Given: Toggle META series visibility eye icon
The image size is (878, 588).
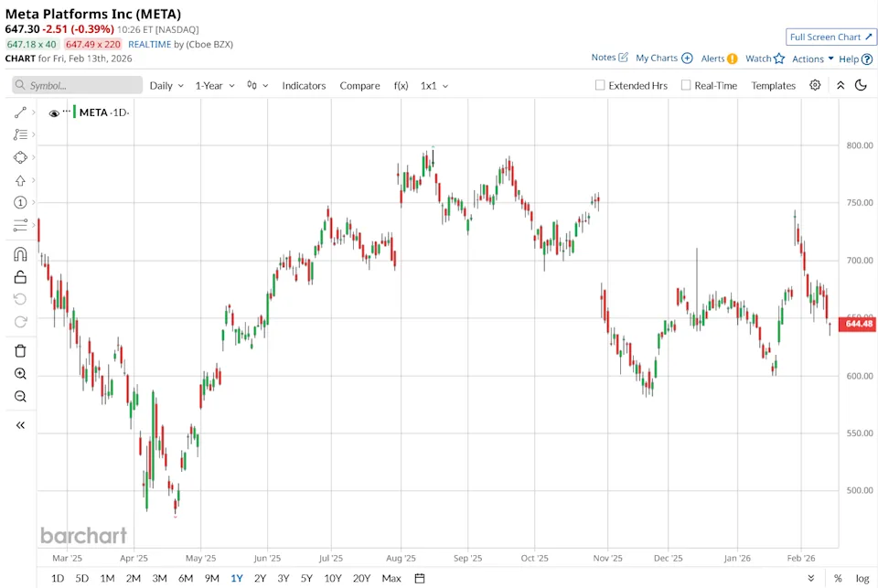Looking at the screenshot, I should [x=54, y=113].
